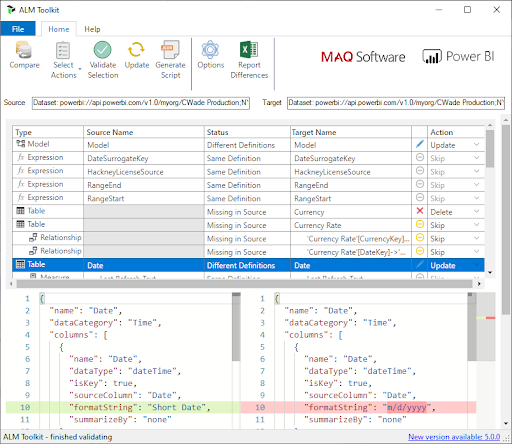
Task: Click the Generate Script icon
Action: tap(170, 50)
